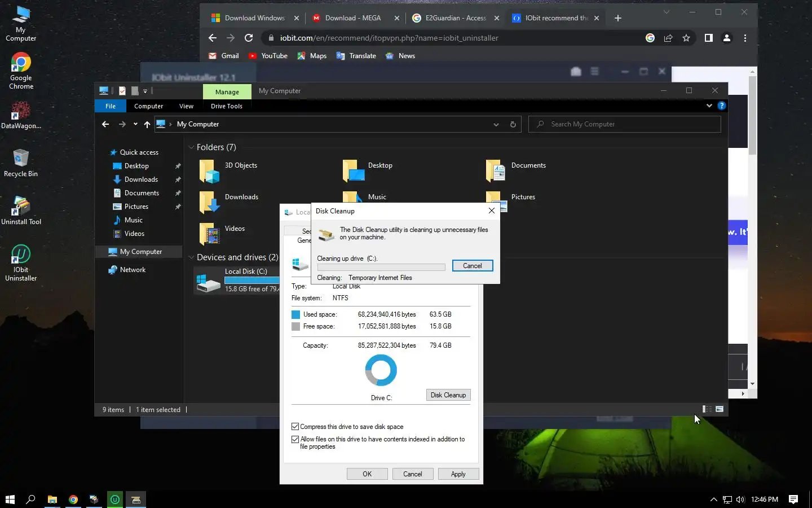
Task: Open Explorer recent locations dropdown
Action: pyautogui.click(x=135, y=124)
